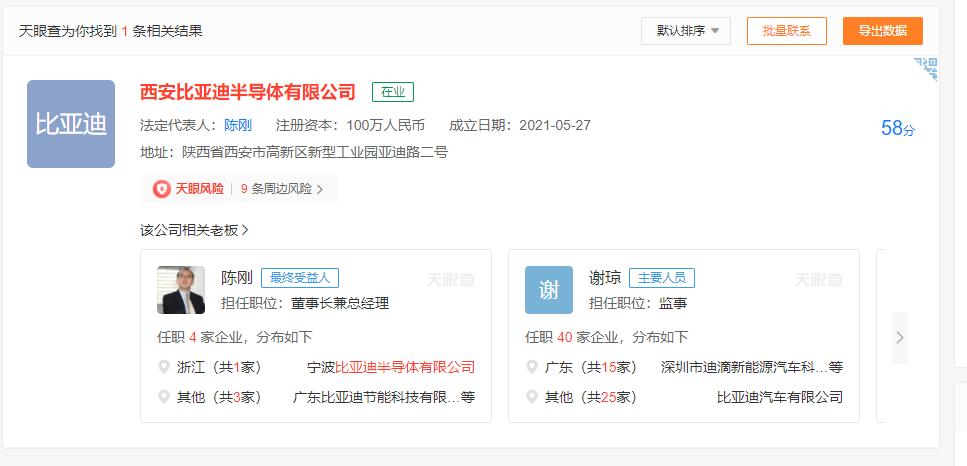Click the 导出数据 export button
Image resolution: width=967 pixels, height=466 pixels.
883,31
